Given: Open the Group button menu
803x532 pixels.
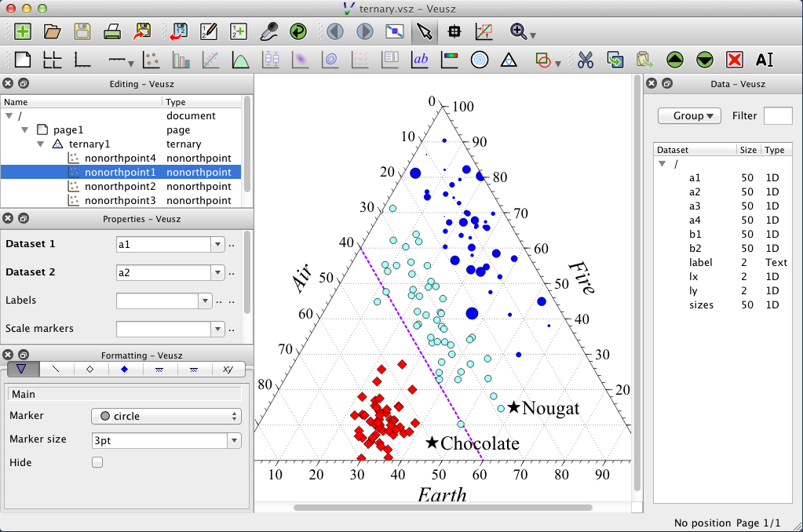Looking at the screenshot, I should click(x=689, y=115).
